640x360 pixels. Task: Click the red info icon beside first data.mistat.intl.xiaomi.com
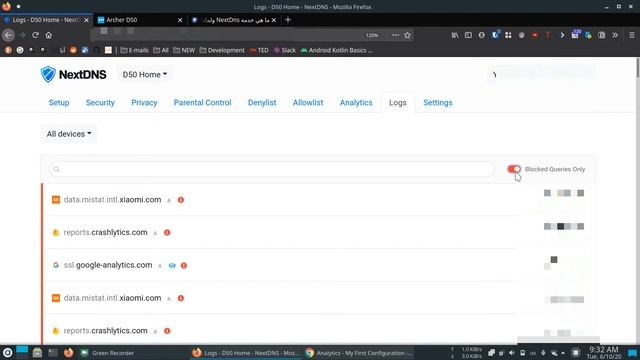(x=181, y=200)
